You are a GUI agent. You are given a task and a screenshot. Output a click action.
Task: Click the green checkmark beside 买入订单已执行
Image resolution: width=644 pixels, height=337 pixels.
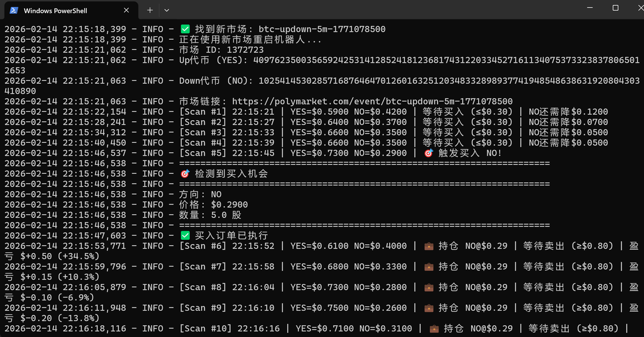185,236
